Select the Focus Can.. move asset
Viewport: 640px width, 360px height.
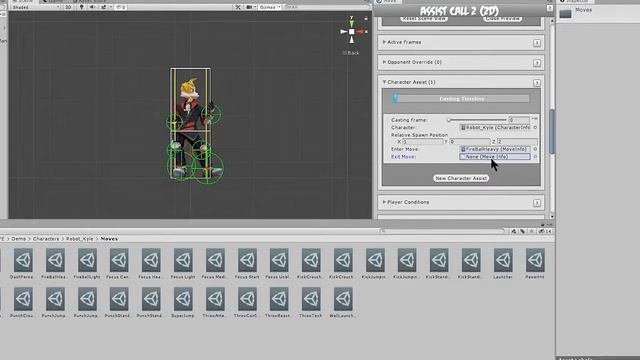click(119, 264)
